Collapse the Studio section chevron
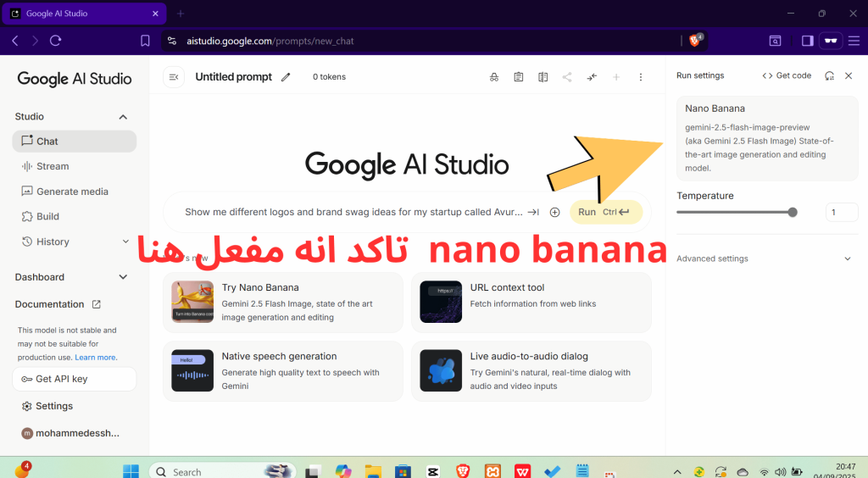The width and height of the screenshot is (868, 478). tap(123, 117)
